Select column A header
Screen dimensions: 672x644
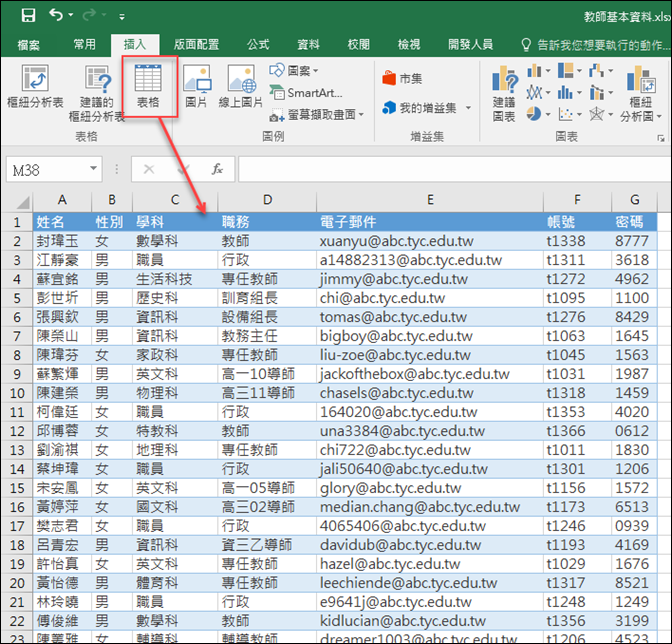click(62, 200)
